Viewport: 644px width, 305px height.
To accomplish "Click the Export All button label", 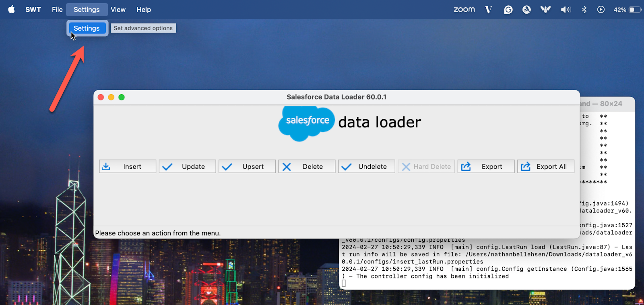I will click(x=551, y=166).
